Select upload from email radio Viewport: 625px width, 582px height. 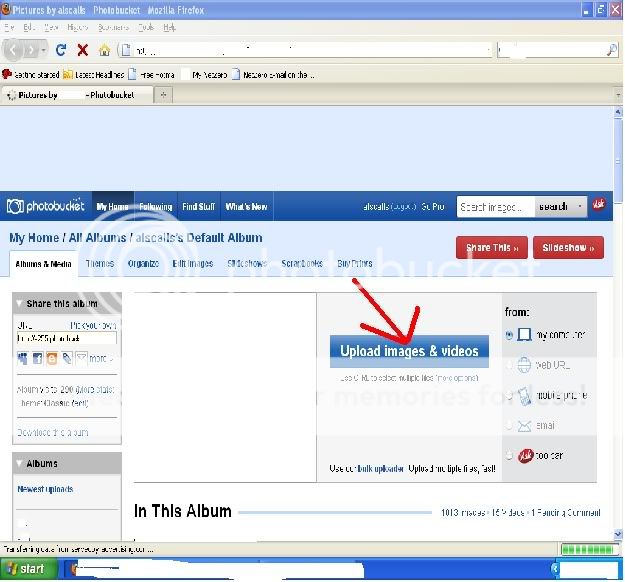click(509, 425)
